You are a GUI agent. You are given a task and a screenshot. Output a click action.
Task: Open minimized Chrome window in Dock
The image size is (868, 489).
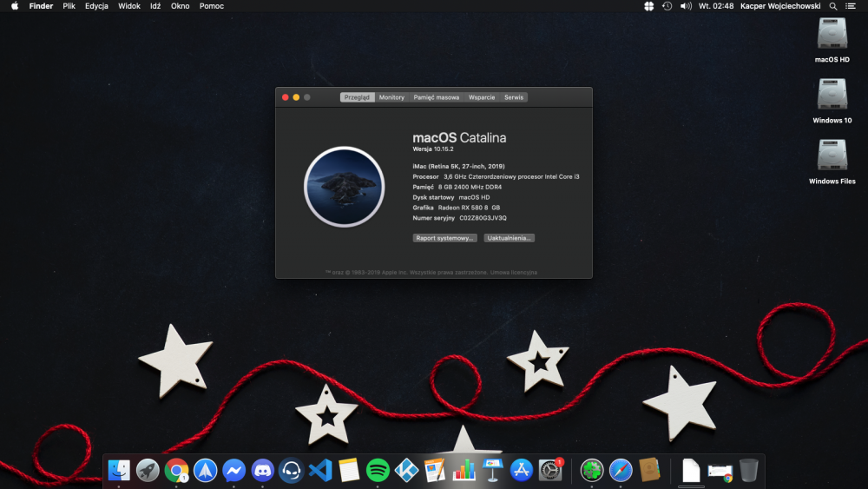720,472
